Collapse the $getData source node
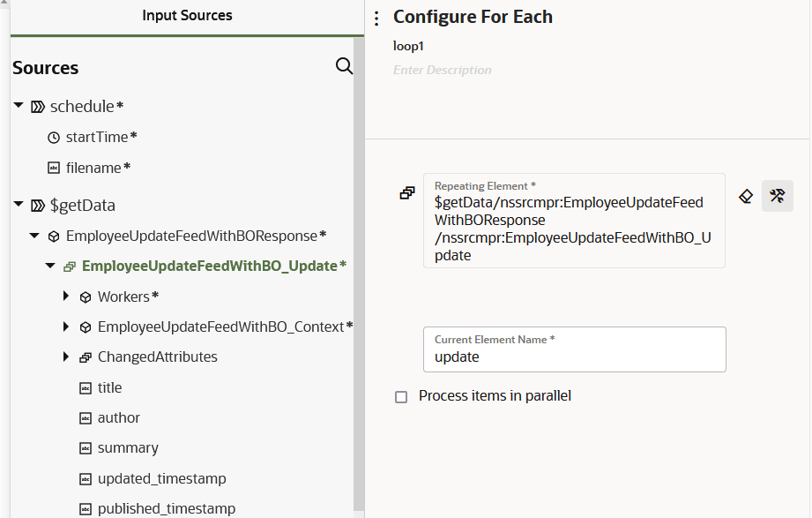812x518 pixels. [19, 205]
